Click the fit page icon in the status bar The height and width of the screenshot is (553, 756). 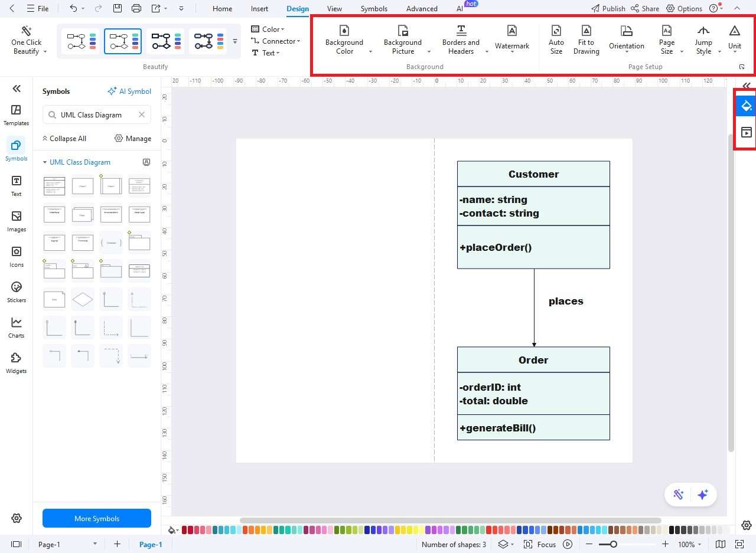point(720,544)
